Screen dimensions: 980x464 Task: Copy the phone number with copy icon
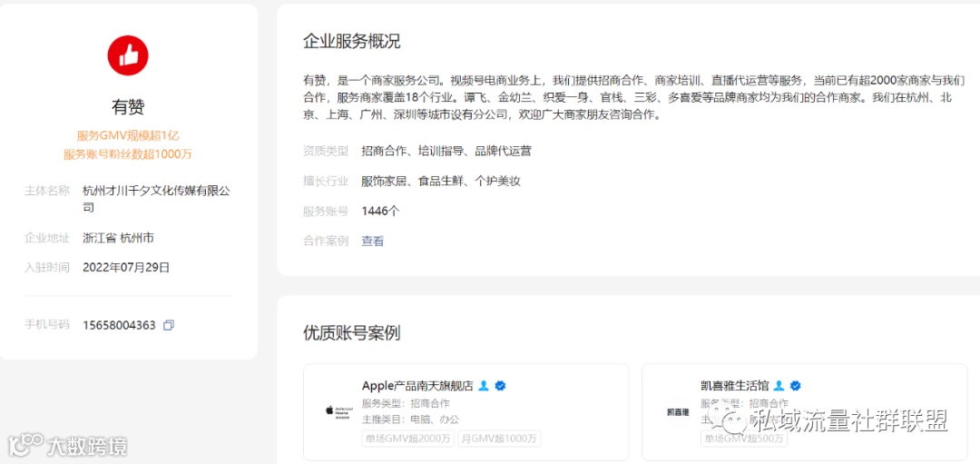coord(169,325)
